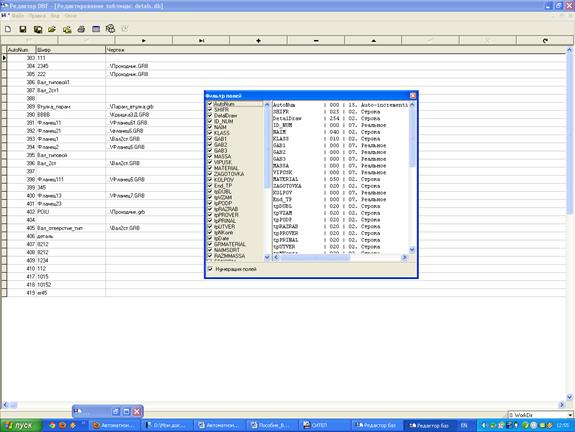This screenshot has height=432, width=575.
Task: Click the greyed-out previous record navigator button
Action: (87, 40)
